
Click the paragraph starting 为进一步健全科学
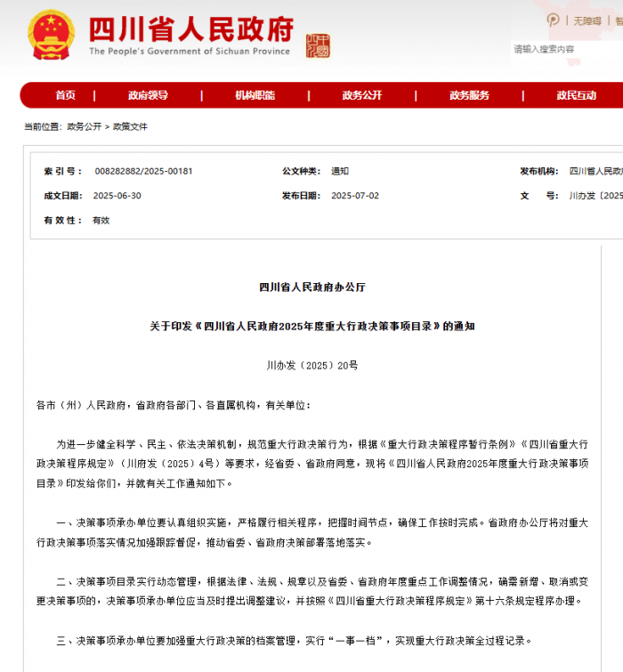311,464
